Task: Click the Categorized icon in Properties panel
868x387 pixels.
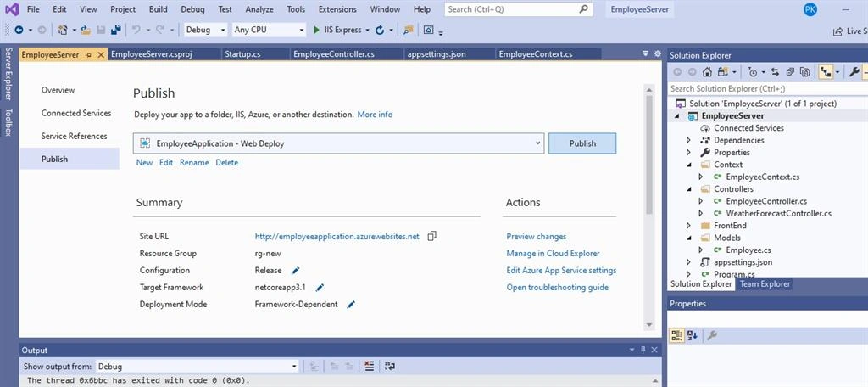Action: 676,335
